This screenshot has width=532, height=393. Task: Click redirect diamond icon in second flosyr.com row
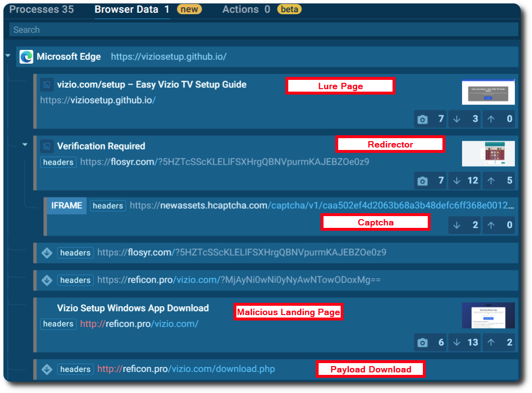47,253
